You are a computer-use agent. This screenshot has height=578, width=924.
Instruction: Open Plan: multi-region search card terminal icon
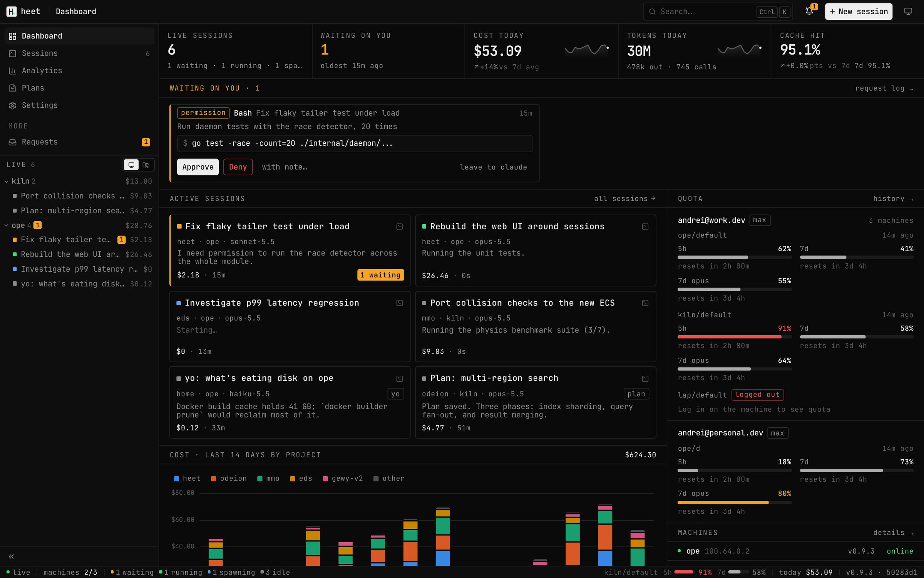pos(645,379)
